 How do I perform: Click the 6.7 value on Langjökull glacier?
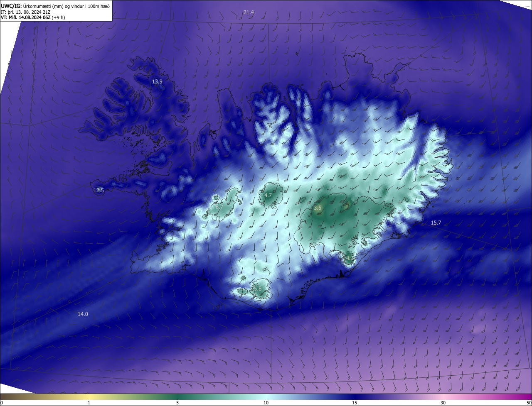(219, 207)
